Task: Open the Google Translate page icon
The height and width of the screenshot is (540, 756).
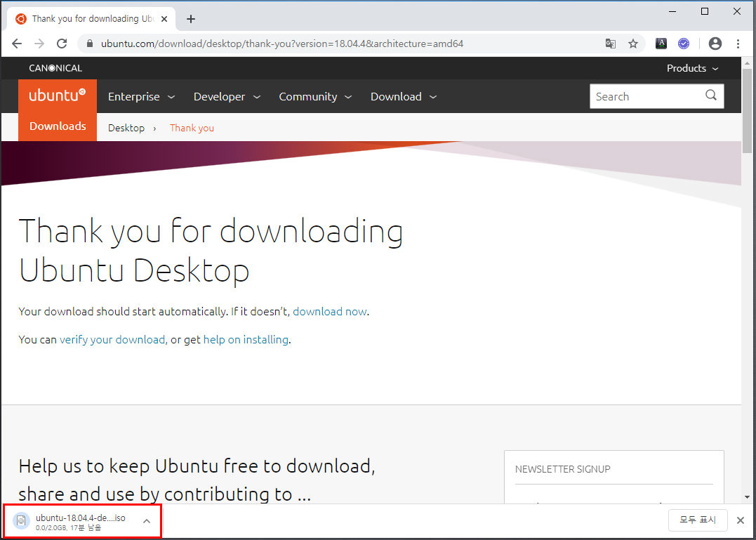Action: coord(611,44)
